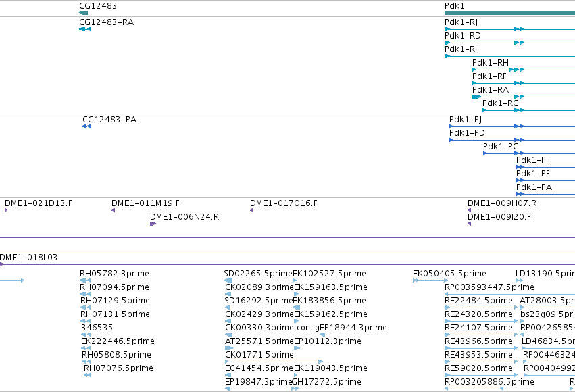Select EST RP003593447.5prime
Viewport: 575px width, 392px height.
509,294
